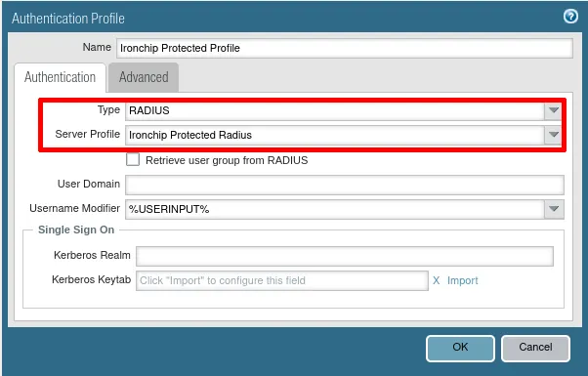The width and height of the screenshot is (588, 376).
Task: Click the User Domain label
Action: coord(89,184)
